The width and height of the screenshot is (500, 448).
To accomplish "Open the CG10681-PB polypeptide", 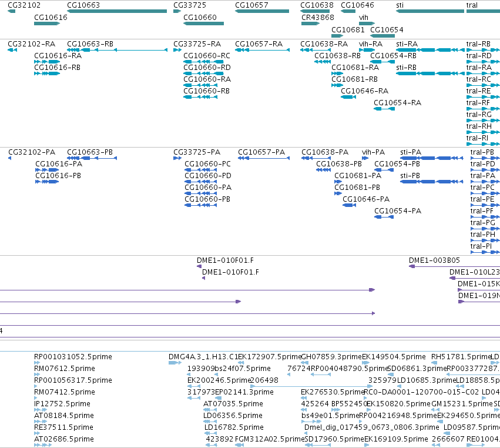I will [x=338, y=193].
